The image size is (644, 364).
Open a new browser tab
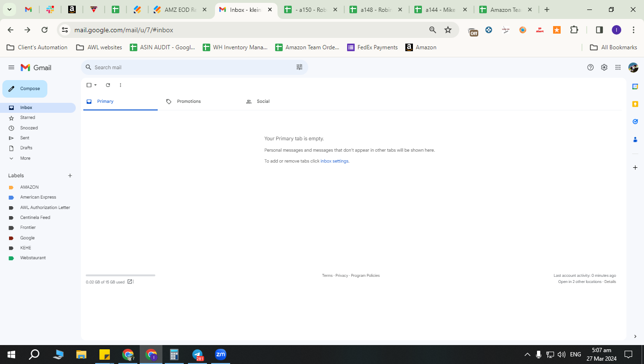(547, 9)
